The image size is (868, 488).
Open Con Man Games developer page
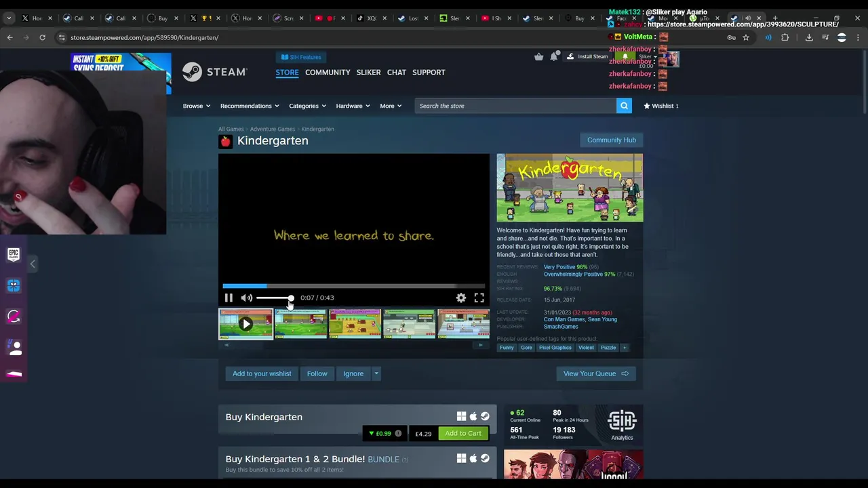click(x=564, y=319)
